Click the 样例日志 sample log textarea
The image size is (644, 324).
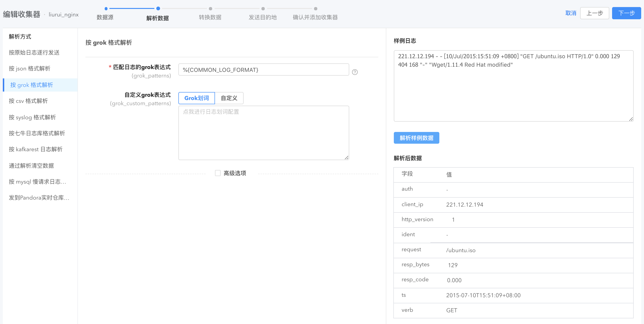[514, 86]
